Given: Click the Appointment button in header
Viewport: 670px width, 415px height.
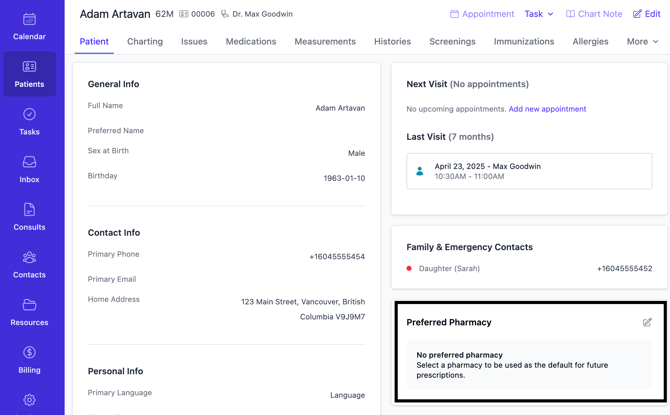Looking at the screenshot, I should click(x=481, y=14).
